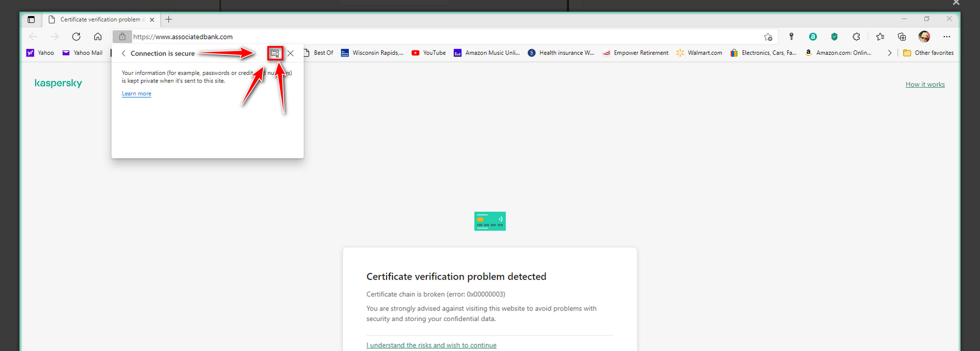
Task: Click the lock icon in address bar
Action: click(122, 37)
